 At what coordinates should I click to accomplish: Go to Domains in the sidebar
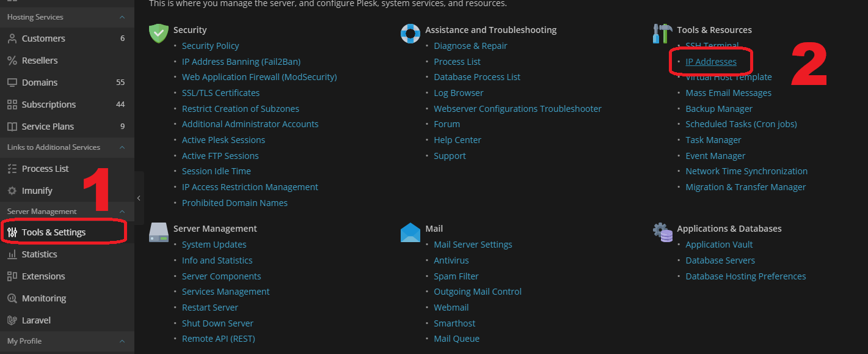(x=40, y=83)
